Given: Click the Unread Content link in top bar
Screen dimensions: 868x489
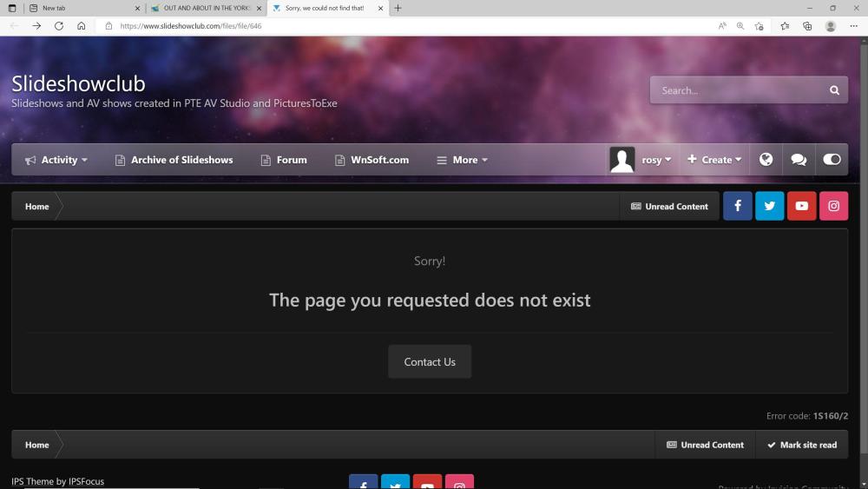Looking at the screenshot, I should [669, 207].
